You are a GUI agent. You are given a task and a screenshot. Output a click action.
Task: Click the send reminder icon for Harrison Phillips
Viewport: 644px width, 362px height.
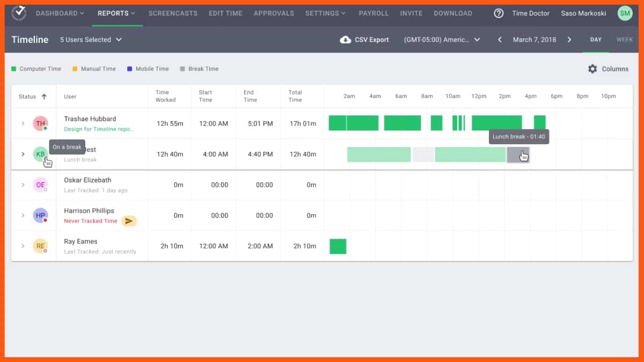129,220
